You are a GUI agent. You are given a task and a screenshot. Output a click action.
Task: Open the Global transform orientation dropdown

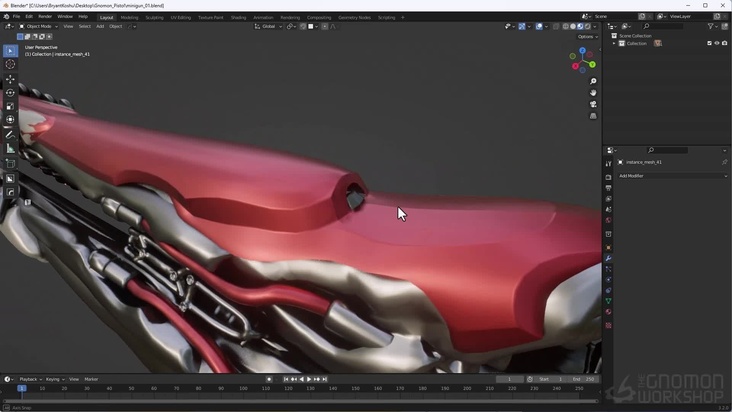pos(268,27)
